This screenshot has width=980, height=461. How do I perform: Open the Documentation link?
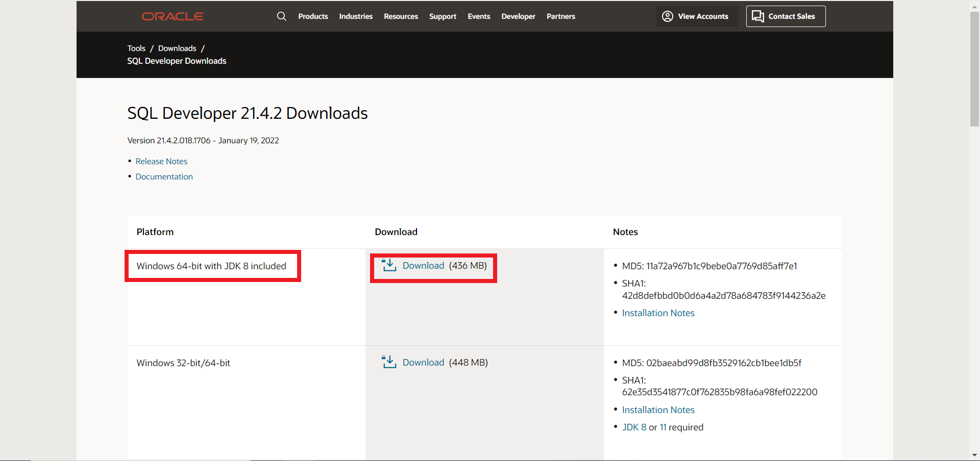164,176
